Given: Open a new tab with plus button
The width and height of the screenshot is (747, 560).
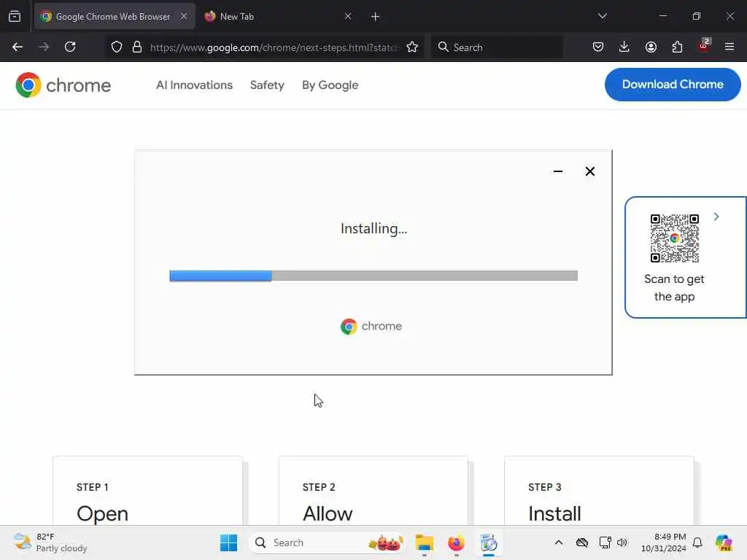Looking at the screenshot, I should point(375,17).
